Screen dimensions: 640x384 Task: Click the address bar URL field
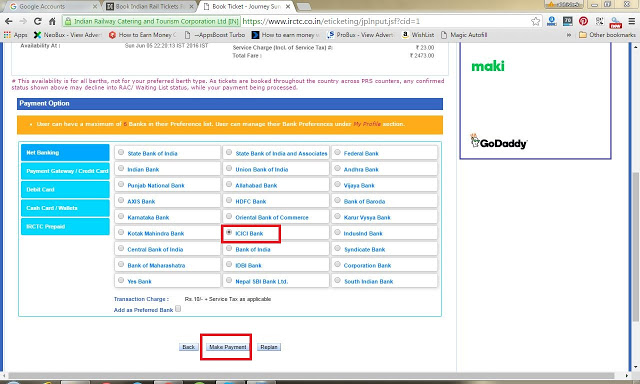(386, 21)
